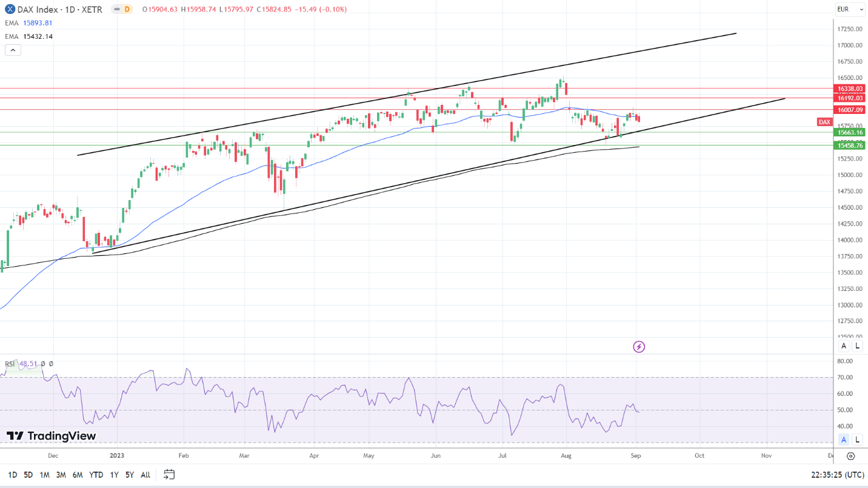Click the low price value 15795.97
This screenshot has width=868, height=488.
[238, 9]
